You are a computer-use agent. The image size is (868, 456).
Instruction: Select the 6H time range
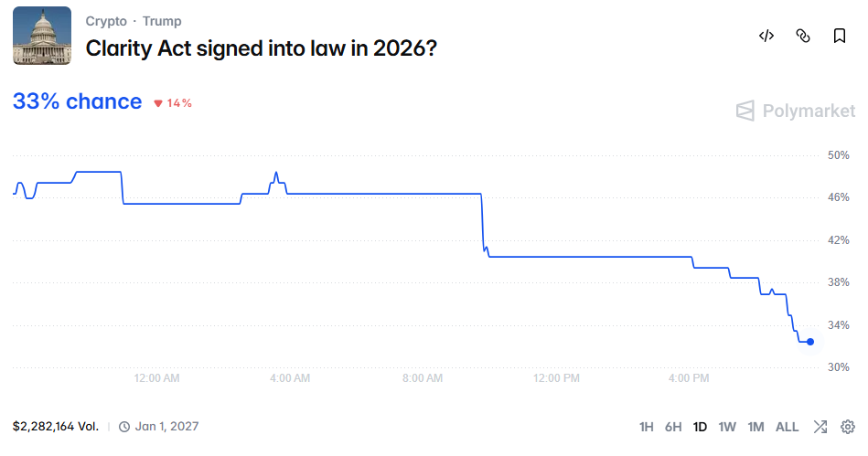point(673,427)
